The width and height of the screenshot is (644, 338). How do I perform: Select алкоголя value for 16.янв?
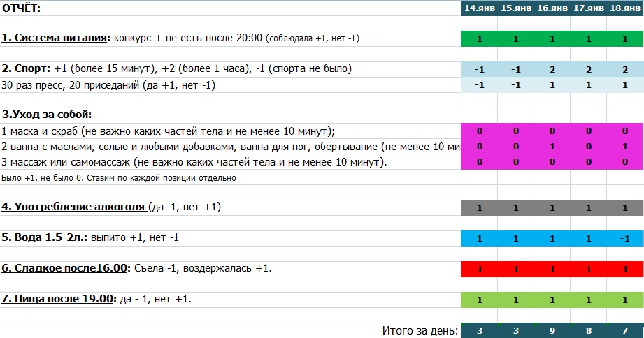(552, 207)
